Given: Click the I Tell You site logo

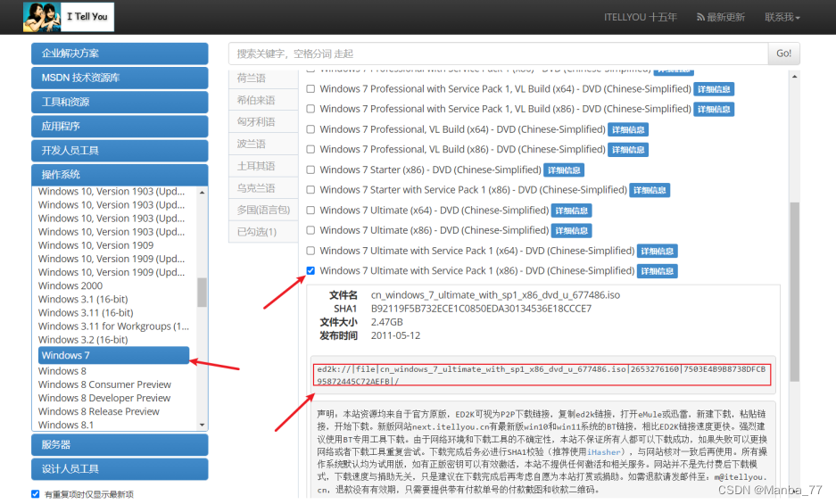Looking at the screenshot, I should click(x=68, y=17).
